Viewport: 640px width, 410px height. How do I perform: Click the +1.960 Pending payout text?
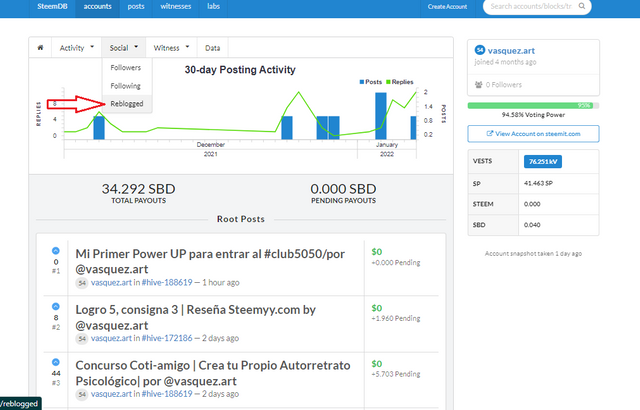[x=396, y=318]
